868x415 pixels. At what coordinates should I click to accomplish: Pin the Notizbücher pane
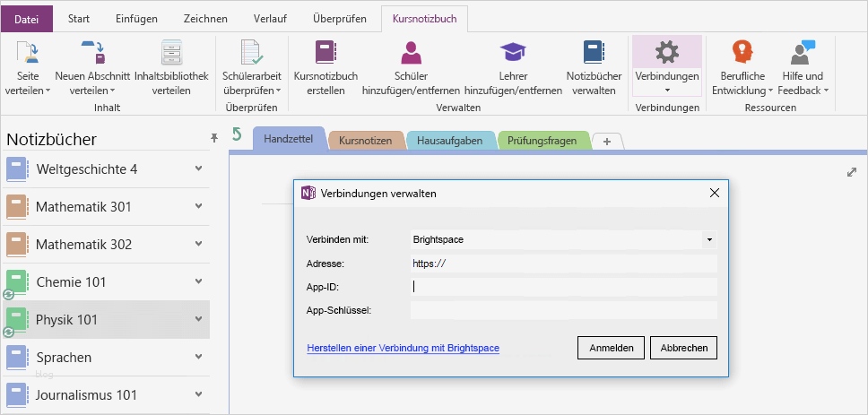(214, 138)
